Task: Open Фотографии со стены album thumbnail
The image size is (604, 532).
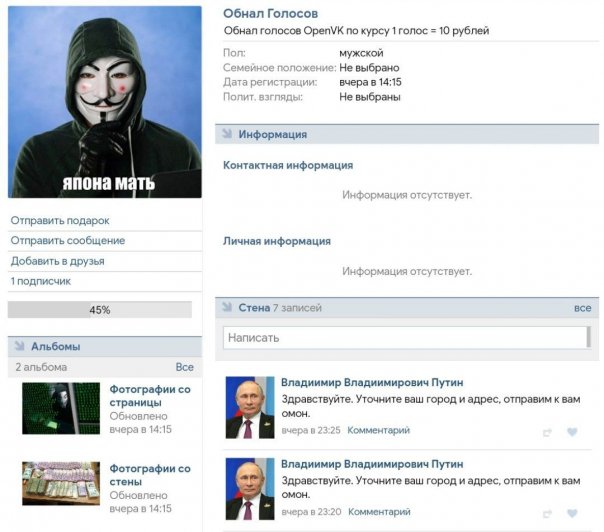Action: (61, 483)
